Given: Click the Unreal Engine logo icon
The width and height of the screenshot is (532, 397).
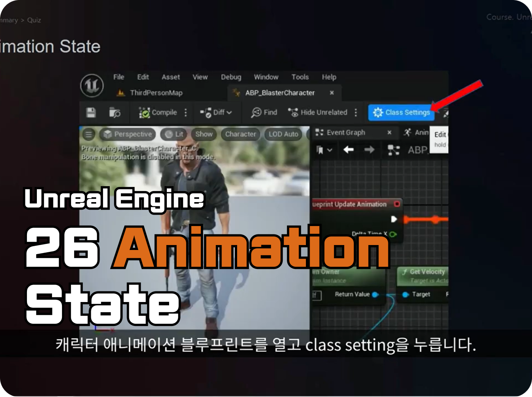Looking at the screenshot, I should point(92,85).
